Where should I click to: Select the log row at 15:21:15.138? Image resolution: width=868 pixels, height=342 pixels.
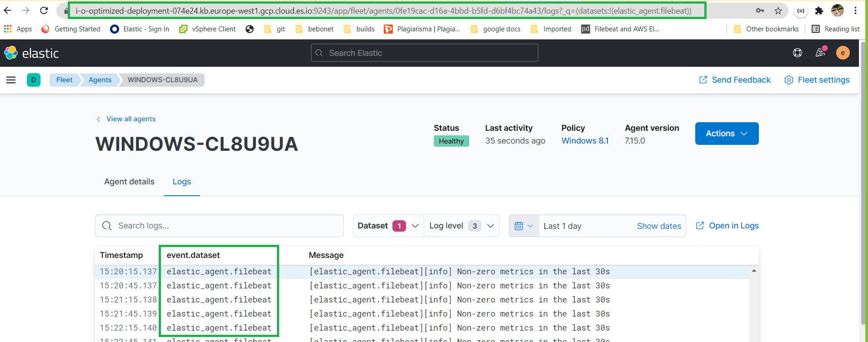[422, 300]
